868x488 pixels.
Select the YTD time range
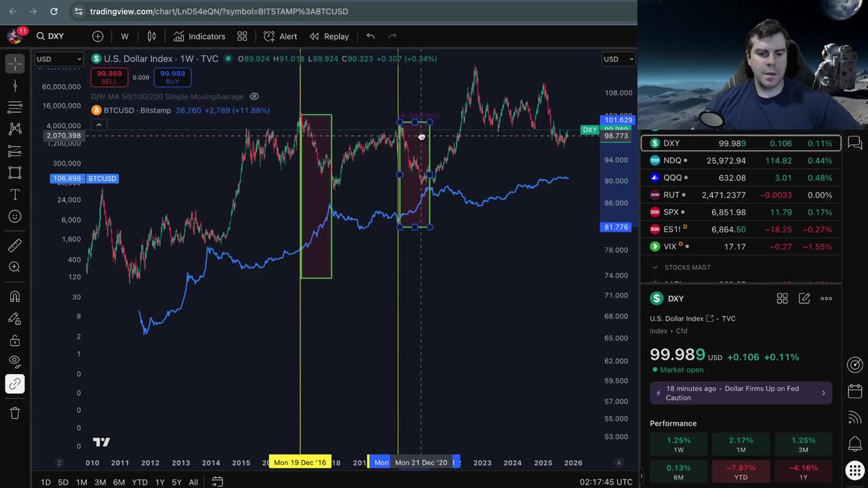(x=140, y=482)
